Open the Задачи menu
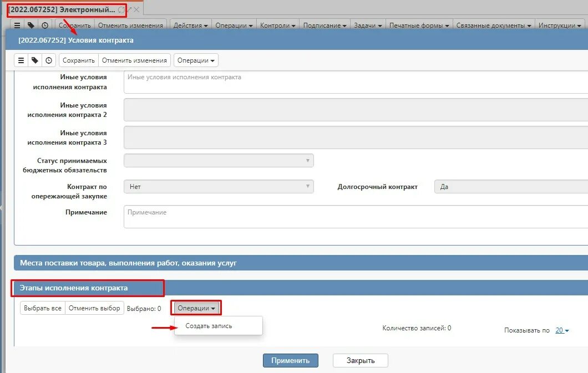Image resolution: width=588 pixels, height=373 pixels. click(368, 25)
